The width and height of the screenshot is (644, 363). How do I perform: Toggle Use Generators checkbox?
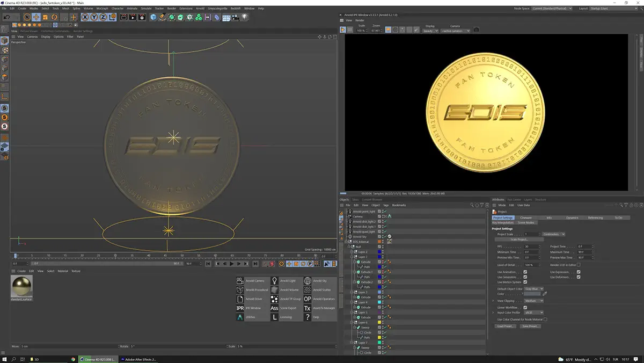[525, 277]
